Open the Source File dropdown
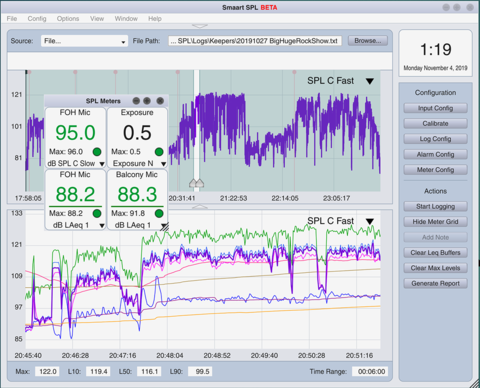480x388 pixels. [84, 41]
